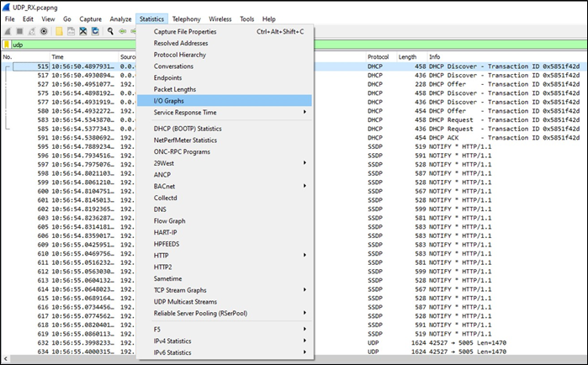Expand the IPv4 Statistics submenu arrow

tap(305, 341)
